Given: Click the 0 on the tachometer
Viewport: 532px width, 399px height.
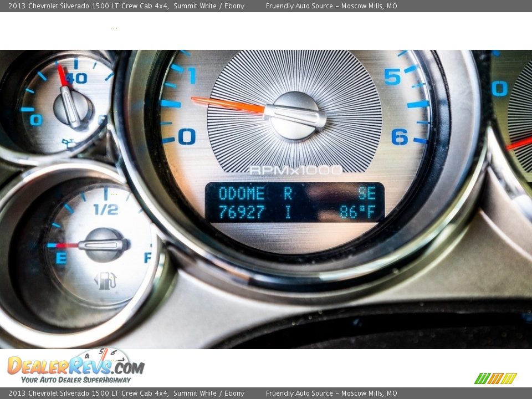Looking at the screenshot, I should tap(187, 137).
